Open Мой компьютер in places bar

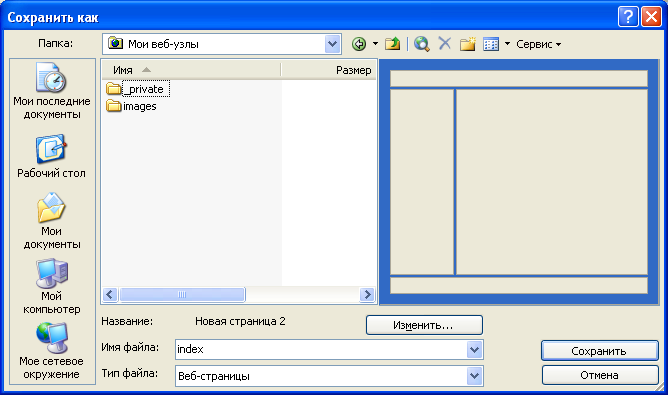52,286
